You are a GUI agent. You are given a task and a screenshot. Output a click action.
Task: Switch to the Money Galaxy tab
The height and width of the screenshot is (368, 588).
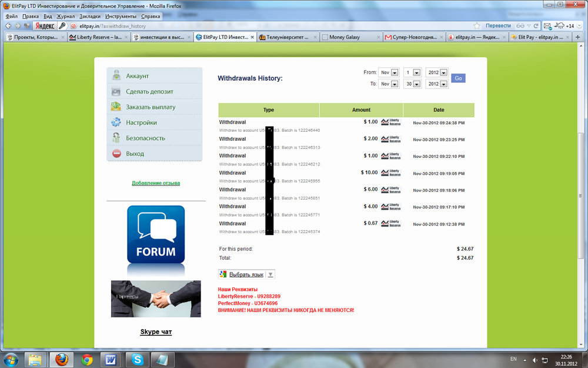tap(345, 37)
